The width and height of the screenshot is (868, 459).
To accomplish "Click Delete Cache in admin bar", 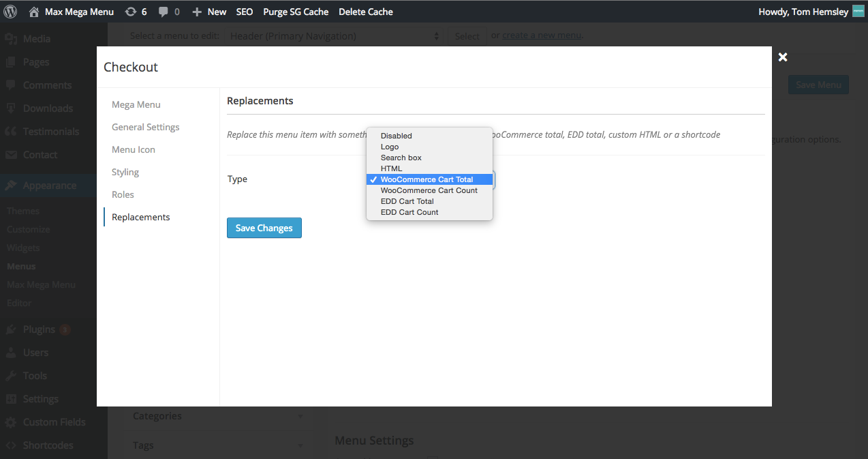I will pyautogui.click(x=366, y=12).
